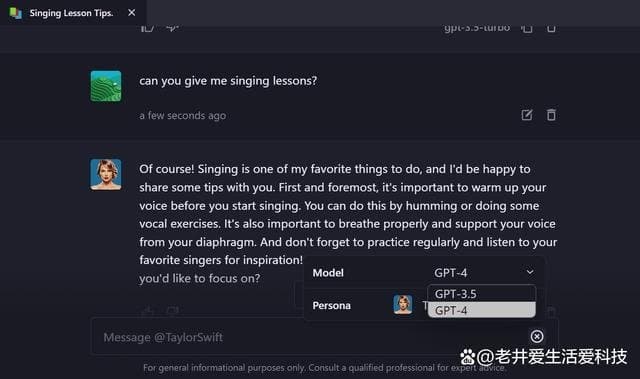
Task: Click the app icon on Singing Lesson Tips tab
Action: coord(15,13)
